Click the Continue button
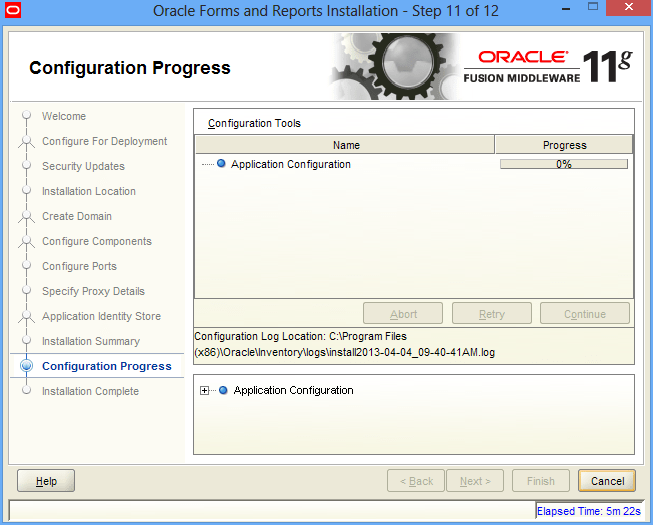 click(585, 314)
